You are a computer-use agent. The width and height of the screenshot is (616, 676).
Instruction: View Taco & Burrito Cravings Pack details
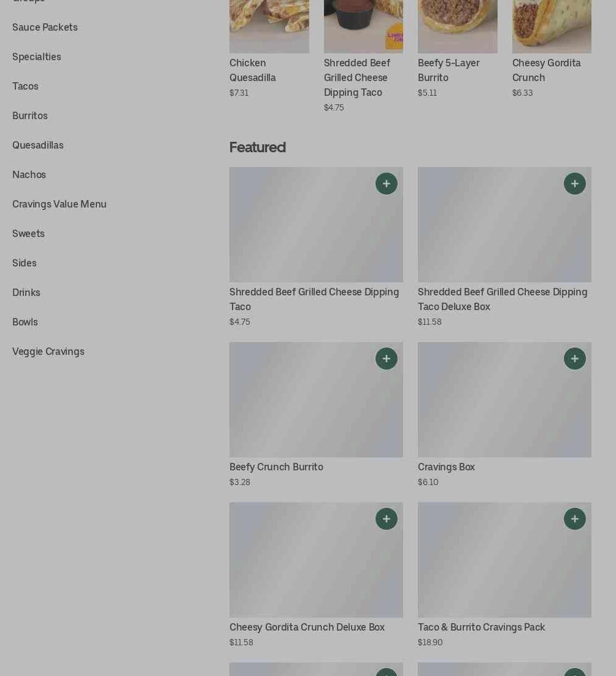[481, 627]
